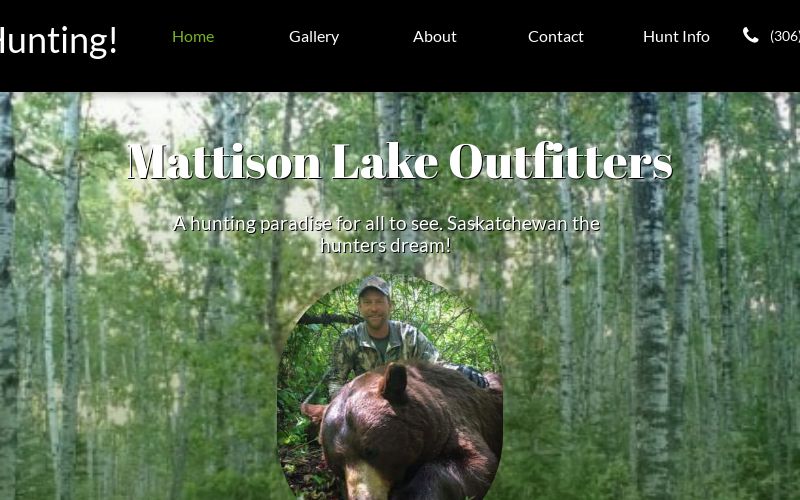Screen dimensions: 800x500
Task: Open the About page
Action: [435, 37]
